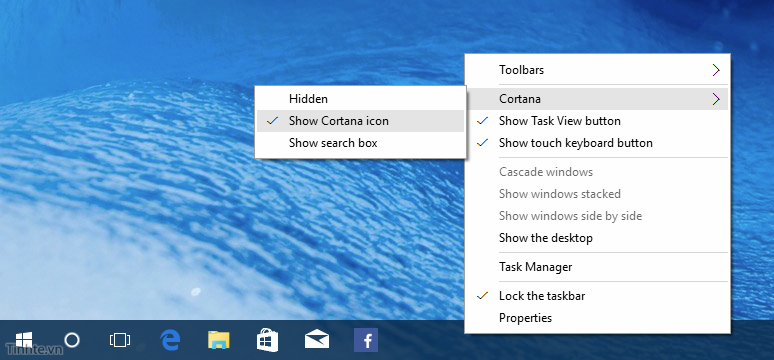The height and width of the screenshot is (360, 774).
Task: Open the Windows Start menu
Action: (x=24, y=340)
